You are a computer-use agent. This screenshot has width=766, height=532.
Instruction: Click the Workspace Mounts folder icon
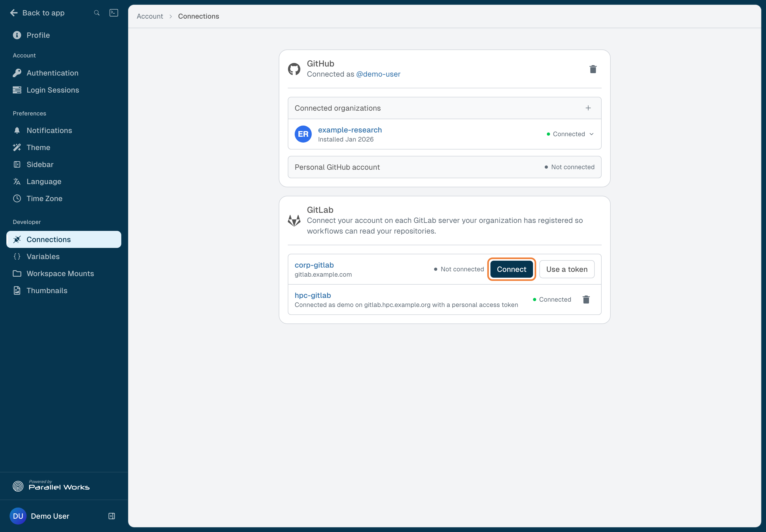click(17, 273)
